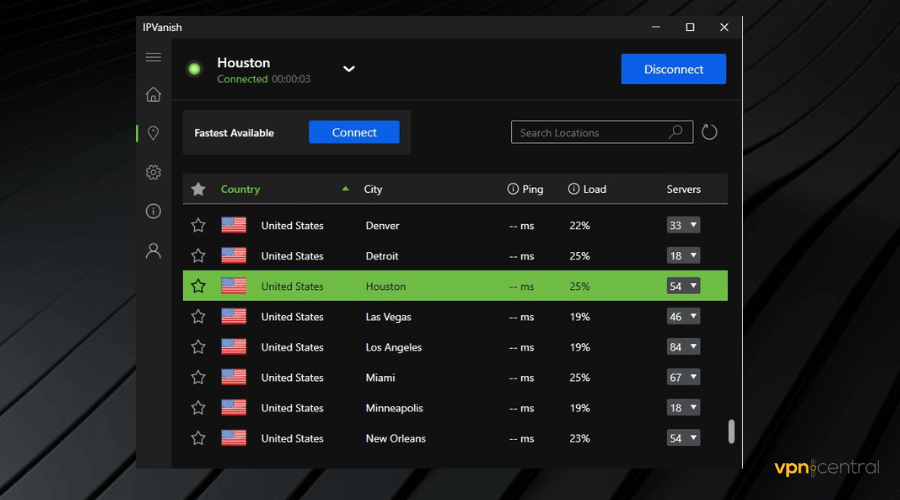Click the Load info icon
The image size is (900, 500).
[573, 189]
